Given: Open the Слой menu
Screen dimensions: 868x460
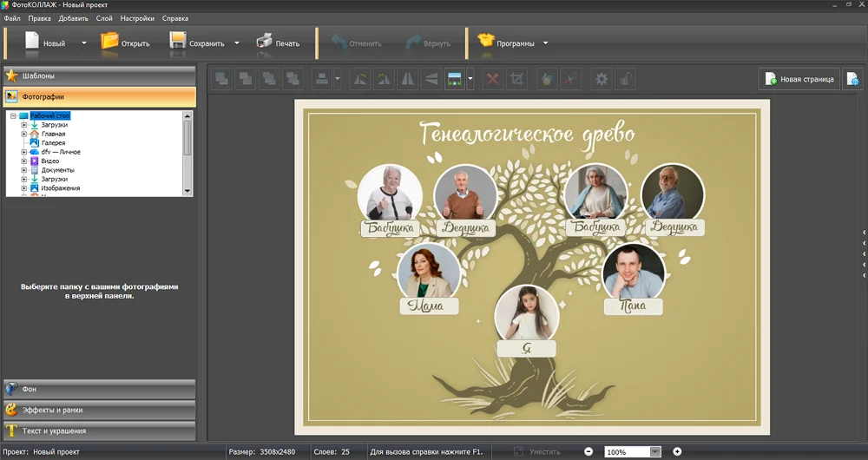Looking at the screenshot, I should 103,18.
